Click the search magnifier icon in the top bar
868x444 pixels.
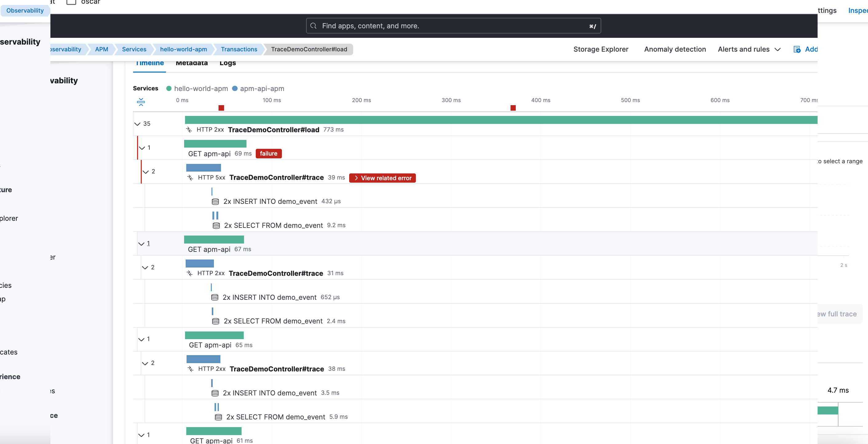click(x=314, y=26)
